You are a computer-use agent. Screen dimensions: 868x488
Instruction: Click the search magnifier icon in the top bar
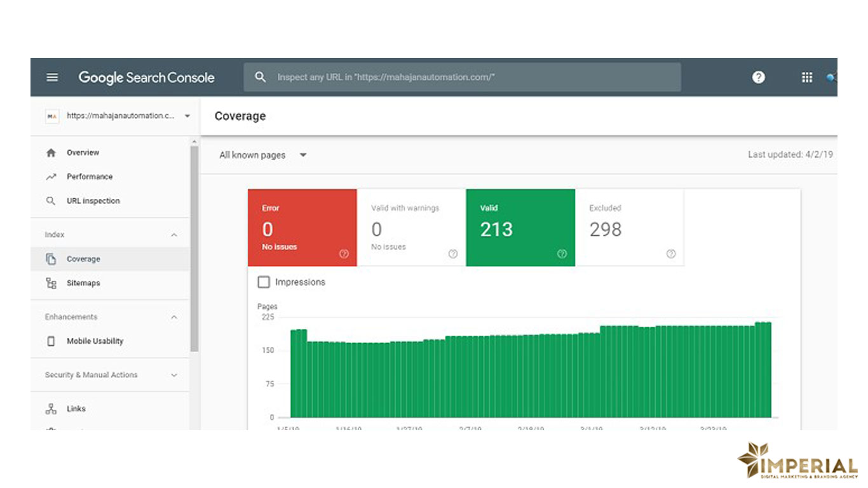tap(260, 78)
